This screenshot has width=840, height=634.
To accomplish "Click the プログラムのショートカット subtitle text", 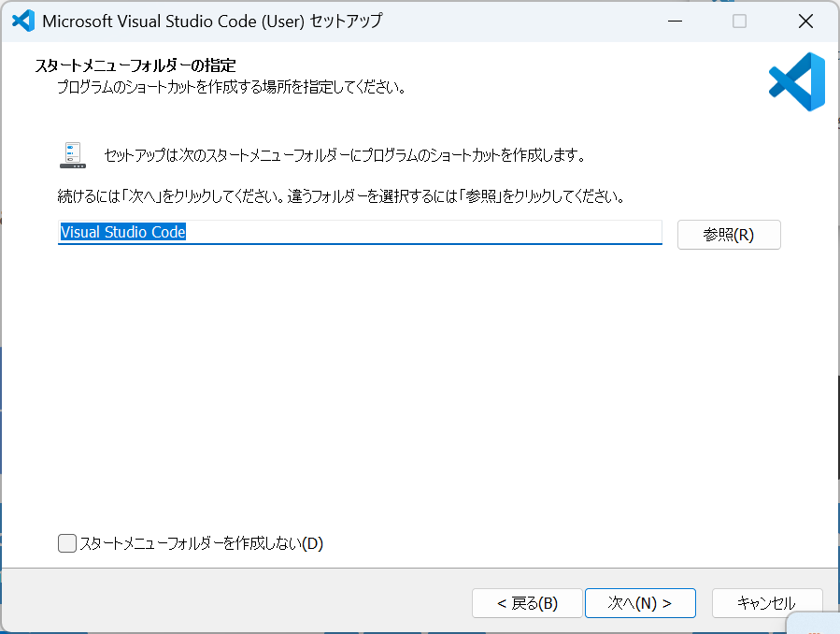I will click(x=230, y=88).
